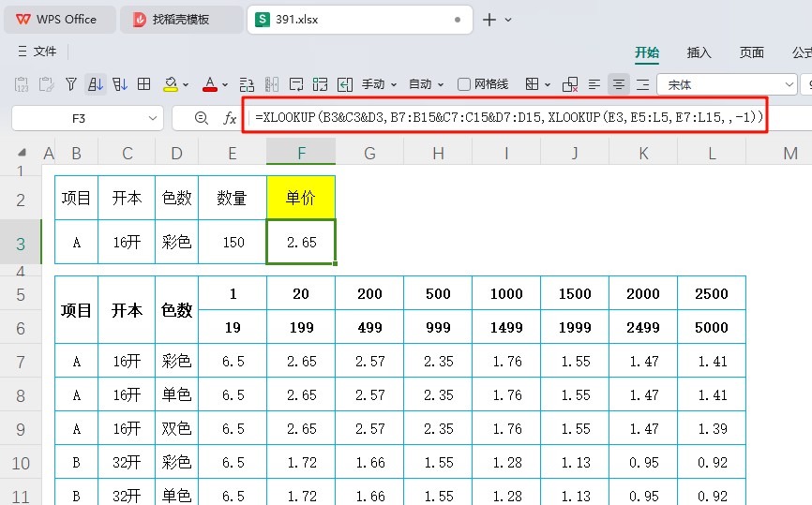This screenshot has width=812, height=505.
Task: Click the fit column width icon
Action: [x=345, y=84]
